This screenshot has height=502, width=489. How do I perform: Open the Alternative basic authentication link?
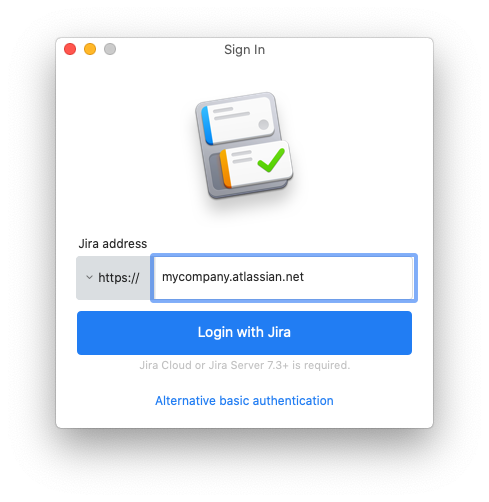tap(244, 401)
